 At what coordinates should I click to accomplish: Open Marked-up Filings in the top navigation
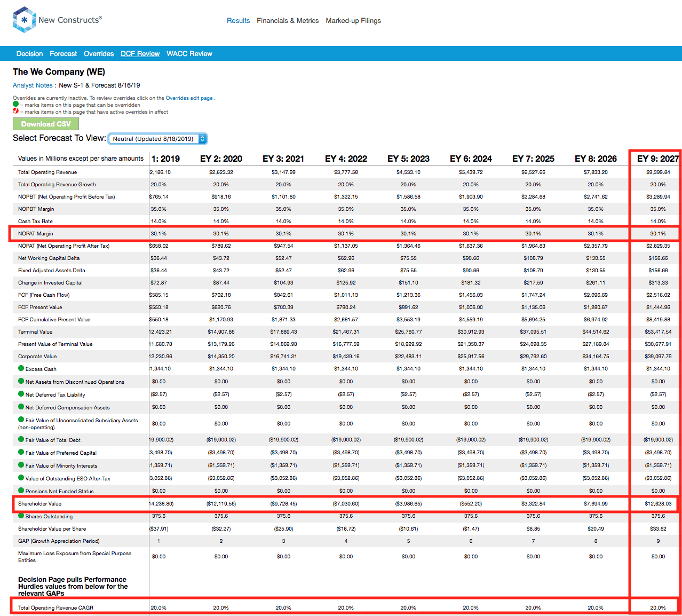(353, 20)
